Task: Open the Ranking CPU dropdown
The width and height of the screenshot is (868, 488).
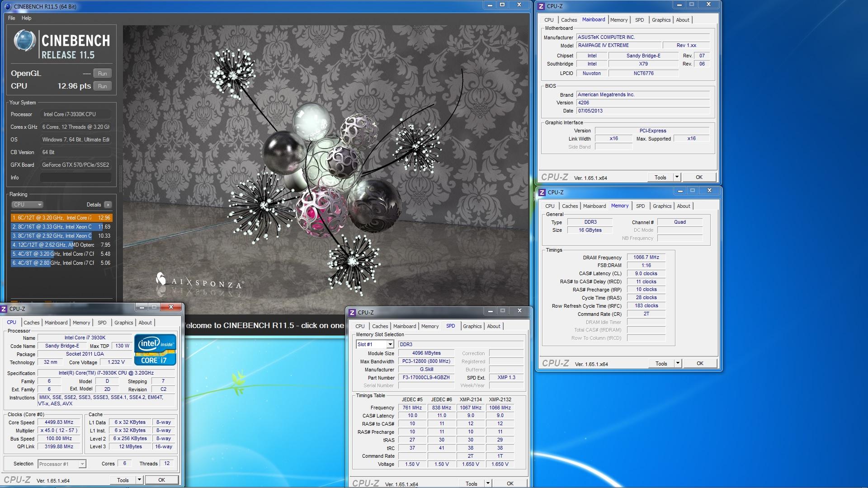Action: (27, 205)
